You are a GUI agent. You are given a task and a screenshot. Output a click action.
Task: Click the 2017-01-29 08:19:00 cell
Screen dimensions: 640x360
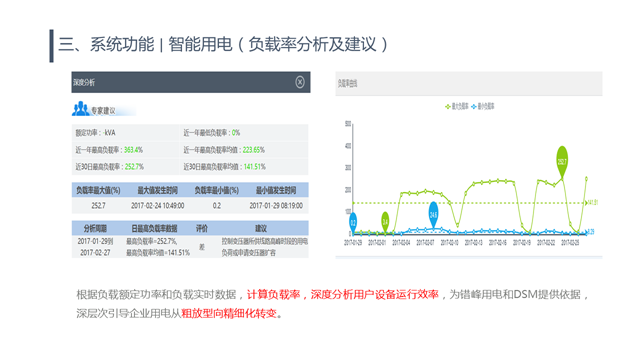pos(276,206)
